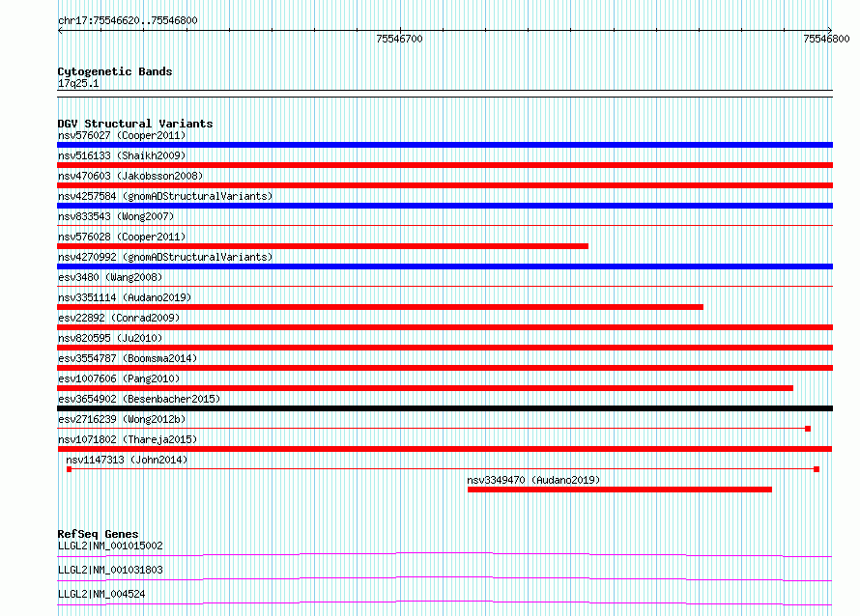This screenshot has height=616, width=860.
Task: Click the nsv470603 (Jakobsson2008) label
Action: click(x=130, y=176)
